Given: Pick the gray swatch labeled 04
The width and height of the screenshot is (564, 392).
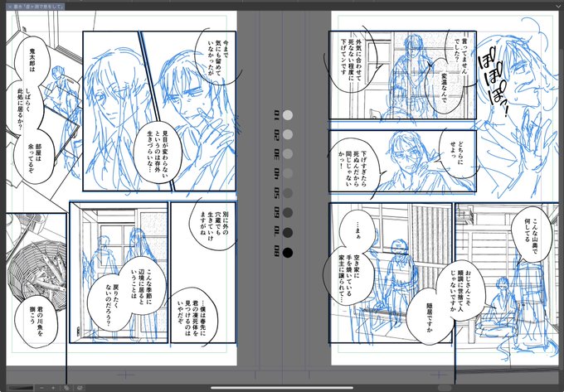Looking at the screenshot, I should (x=288, y=173).
